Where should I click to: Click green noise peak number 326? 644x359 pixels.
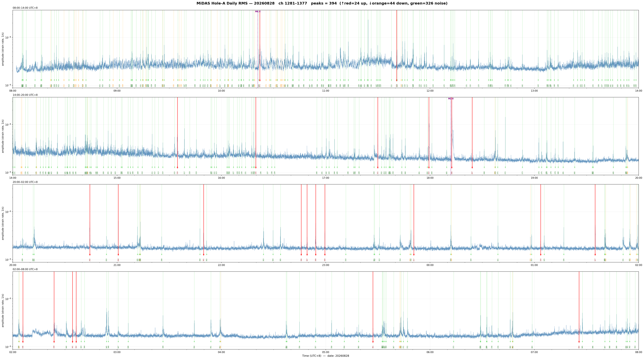coord(564,260)
